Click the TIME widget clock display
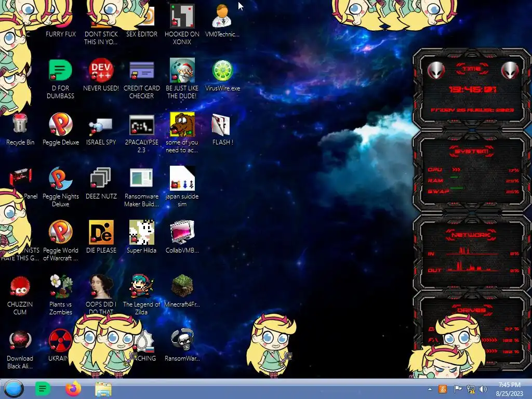 (472, 89)
